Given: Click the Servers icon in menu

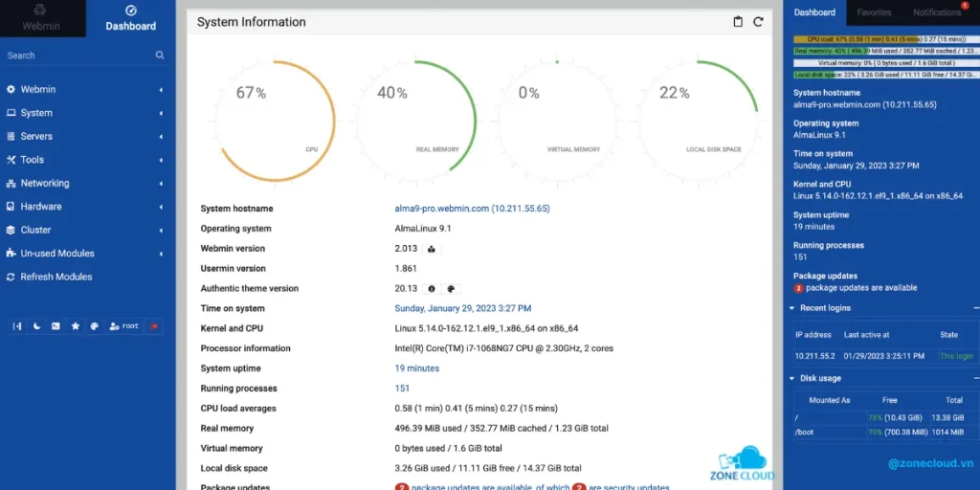Looking at the screenshot, I should [x=11, y=136].
